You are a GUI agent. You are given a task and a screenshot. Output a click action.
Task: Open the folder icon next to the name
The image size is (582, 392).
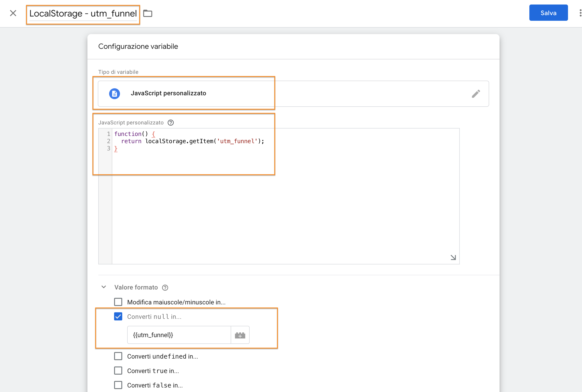click(148, 13)
